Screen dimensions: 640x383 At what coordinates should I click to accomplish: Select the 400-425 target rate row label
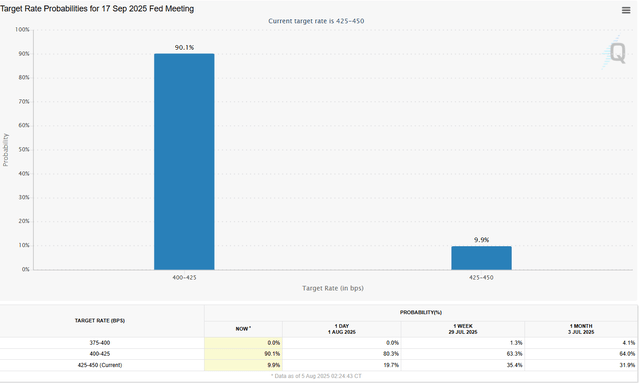click(x=100, y=354)
